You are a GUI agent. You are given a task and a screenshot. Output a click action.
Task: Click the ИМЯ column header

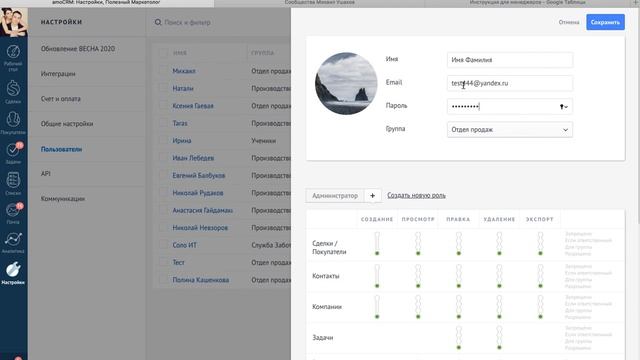point(180,53)
